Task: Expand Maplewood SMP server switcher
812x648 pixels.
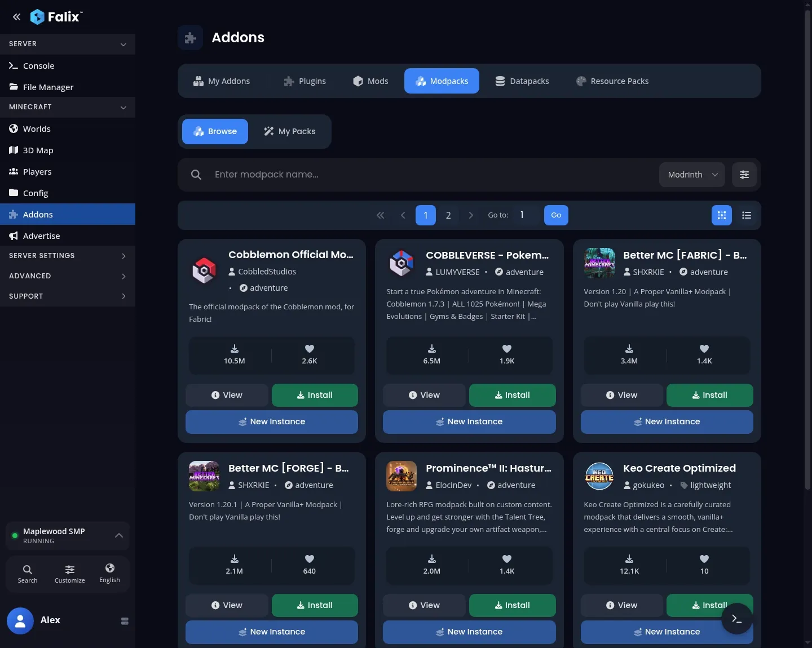Action: click(68, 535)
